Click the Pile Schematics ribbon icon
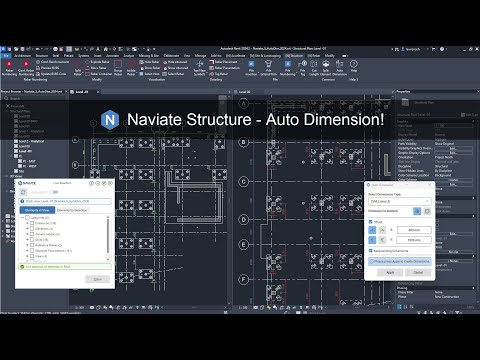480x360 pixels. pos(269,68)
